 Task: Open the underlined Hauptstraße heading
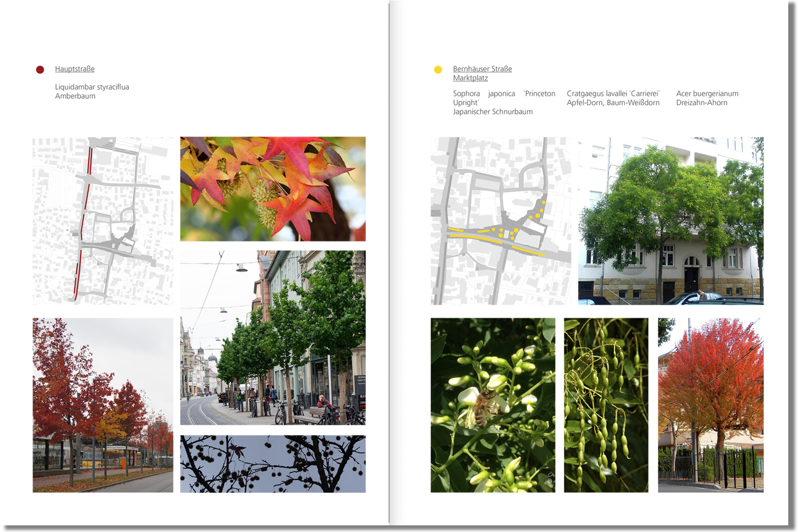74,69
